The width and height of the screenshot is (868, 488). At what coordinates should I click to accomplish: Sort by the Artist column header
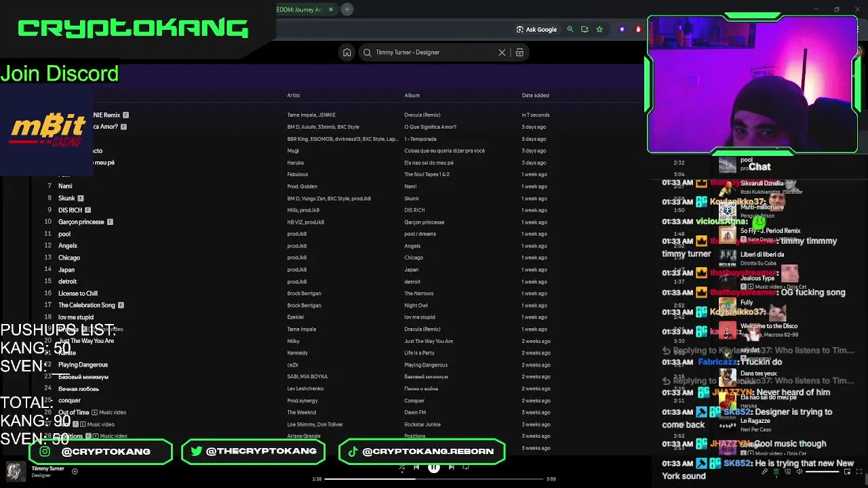[x=293, y=96]
